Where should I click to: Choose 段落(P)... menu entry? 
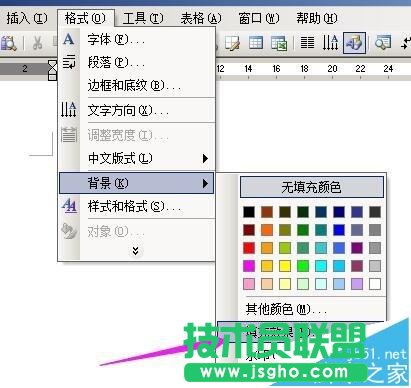point(137,62)
